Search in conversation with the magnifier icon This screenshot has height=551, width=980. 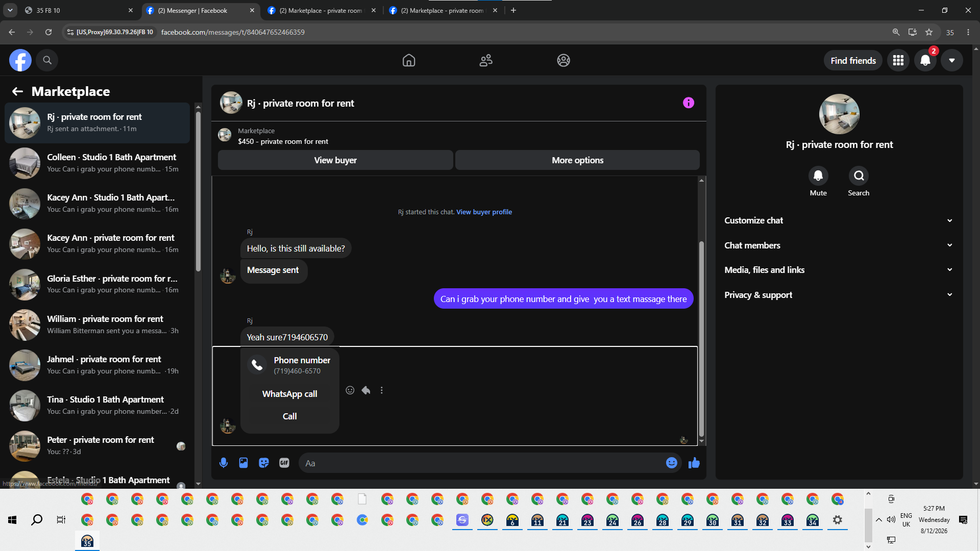point(859,176)
